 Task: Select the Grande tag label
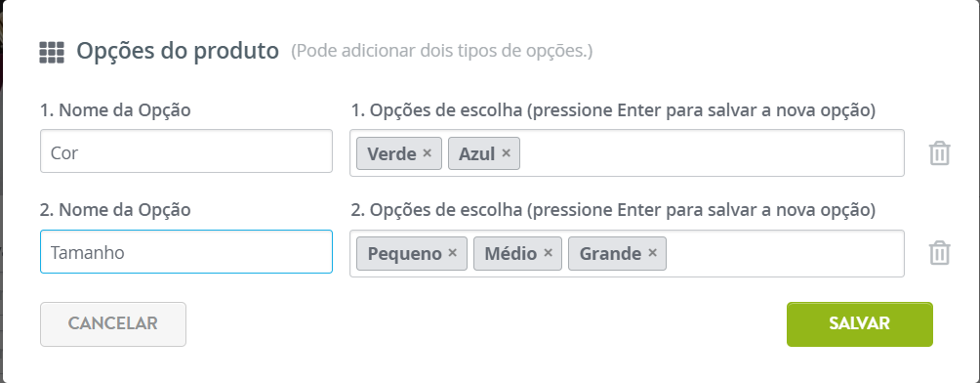point(610,253)
